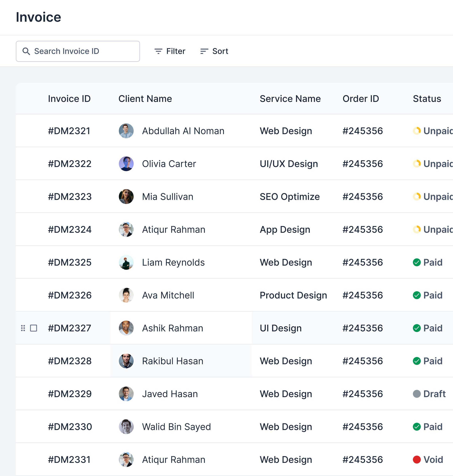
Task: Click the green Paid icon for #DM2325
Action: click(417, 262)
